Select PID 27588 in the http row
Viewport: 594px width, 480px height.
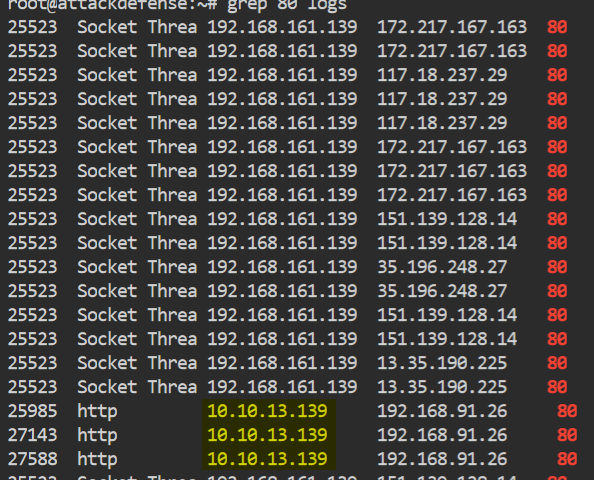tap(33, 459)
